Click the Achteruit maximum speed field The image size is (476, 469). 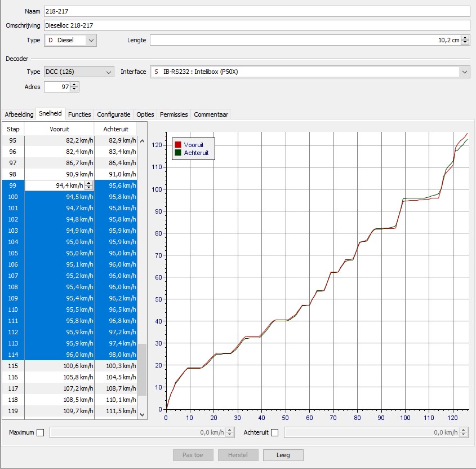point(372,432)
